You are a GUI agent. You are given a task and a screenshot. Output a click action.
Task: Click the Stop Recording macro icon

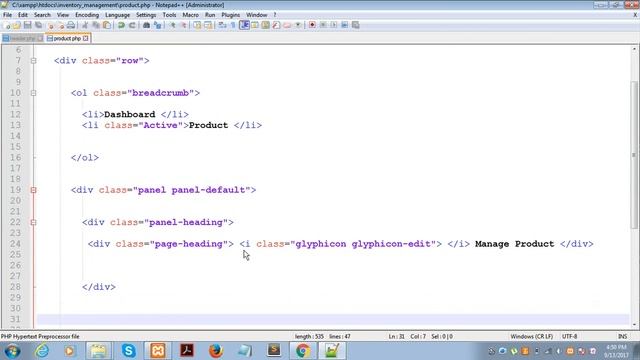click(323, 25)
